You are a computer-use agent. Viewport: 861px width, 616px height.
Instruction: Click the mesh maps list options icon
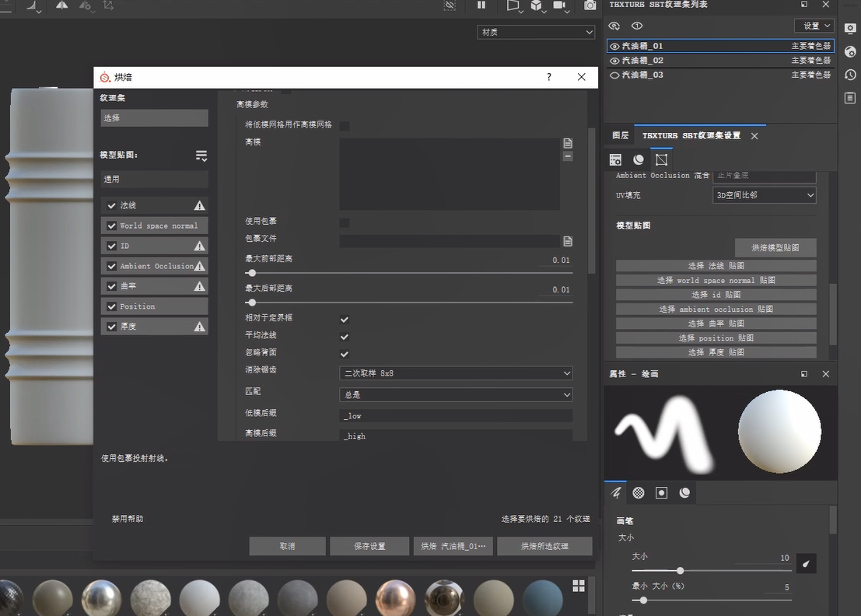pos(201,156)
